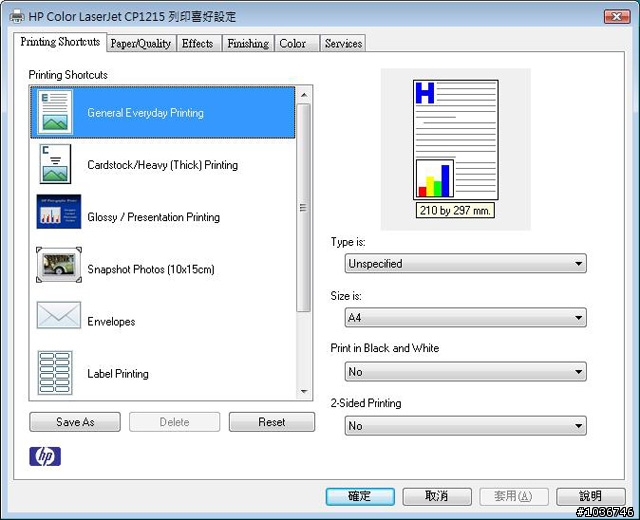Click the printer icon in title bar
Image resolution: width=640 pixels, height=520 pixels.
point(17,17)
